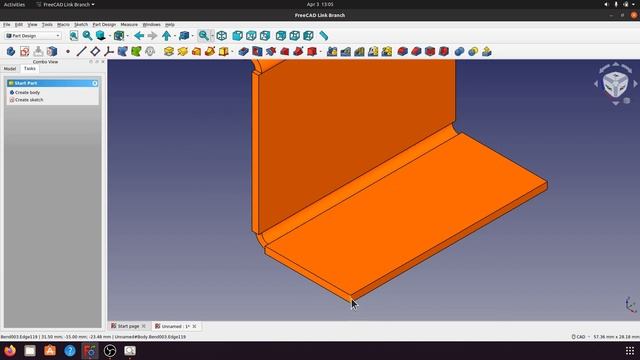Set the Left view

pyautogui.click(x=308, y=36)
